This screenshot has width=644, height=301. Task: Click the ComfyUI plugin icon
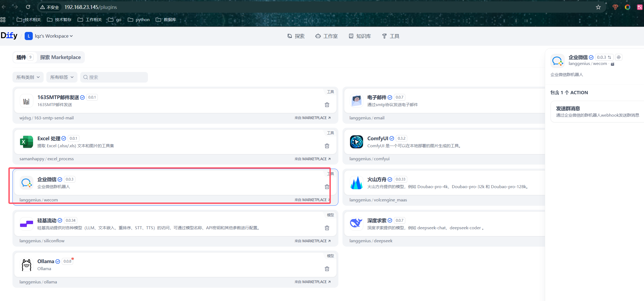tap(356, 142)
